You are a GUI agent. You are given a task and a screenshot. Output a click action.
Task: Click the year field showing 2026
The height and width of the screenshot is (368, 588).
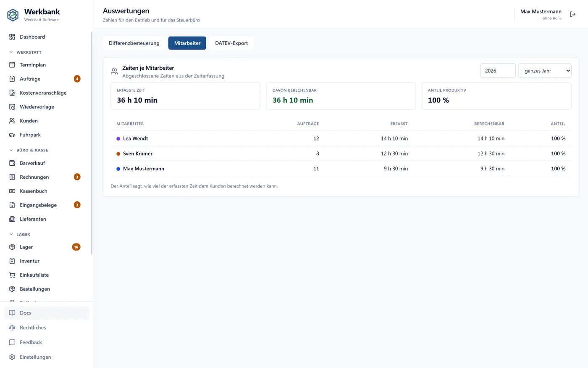(498, 71)
